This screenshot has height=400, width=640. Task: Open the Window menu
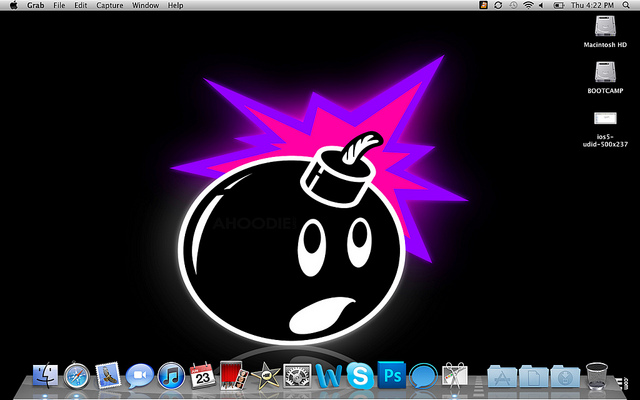(x=145, y=5)
